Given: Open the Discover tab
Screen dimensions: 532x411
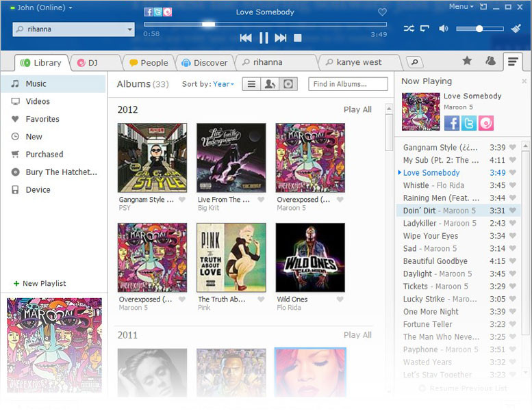Looking at the screenshot, I should click(205, 63).
